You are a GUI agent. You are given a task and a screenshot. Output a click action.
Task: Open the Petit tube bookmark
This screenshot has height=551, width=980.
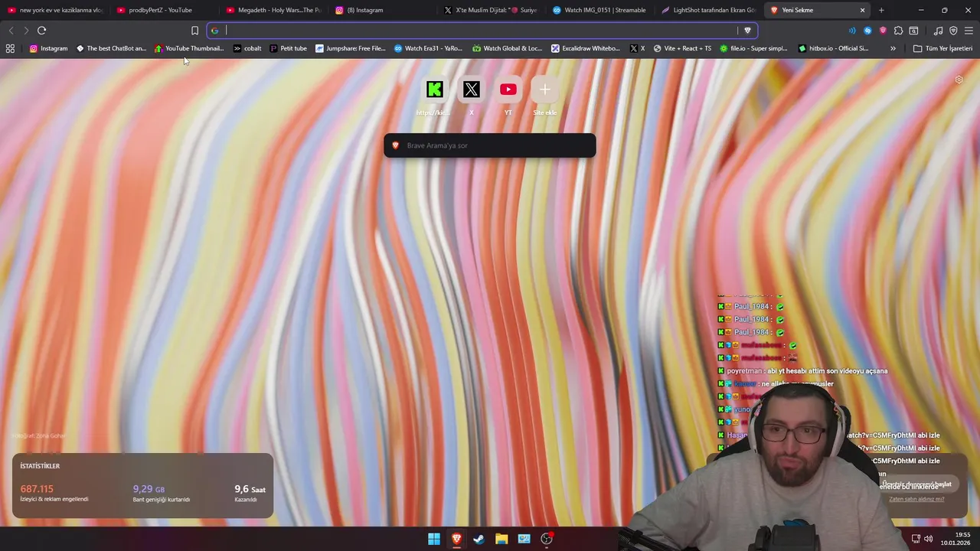point(288,48)
